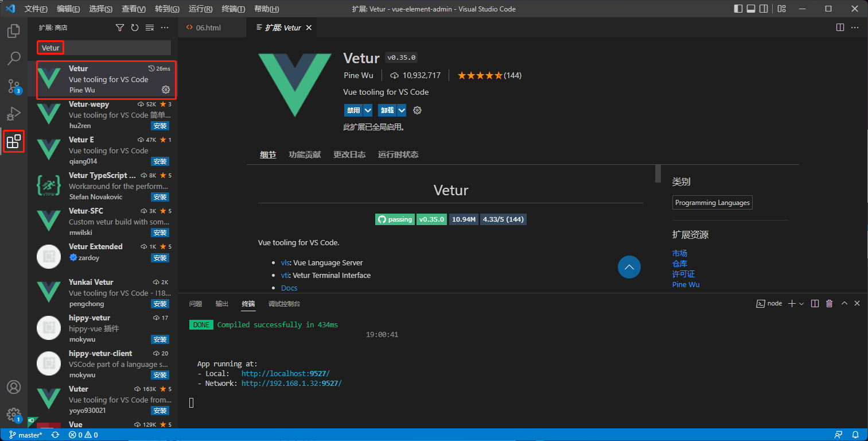
Task: Expand the new terminal launch profile dropdown
Action: tap(801, 303)
